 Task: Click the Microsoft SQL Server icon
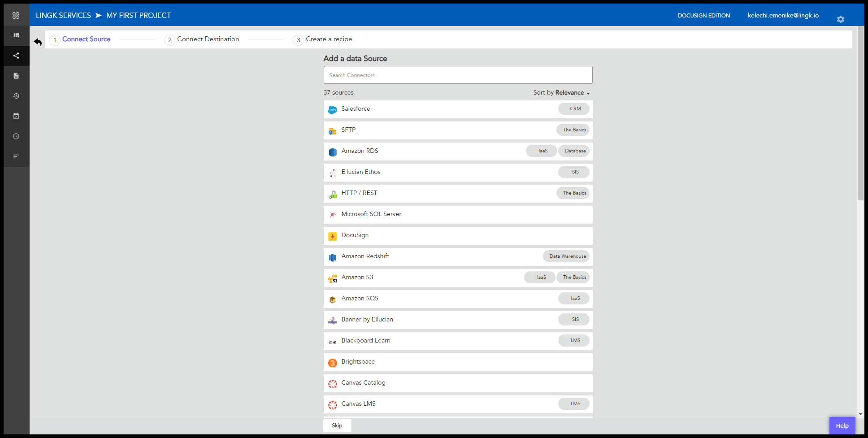(333, 215)
